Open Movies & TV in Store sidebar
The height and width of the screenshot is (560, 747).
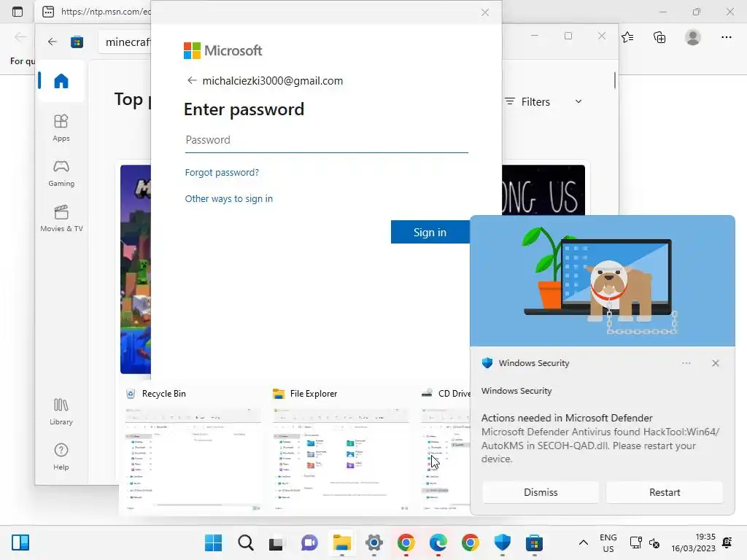(x=61, y=219)
